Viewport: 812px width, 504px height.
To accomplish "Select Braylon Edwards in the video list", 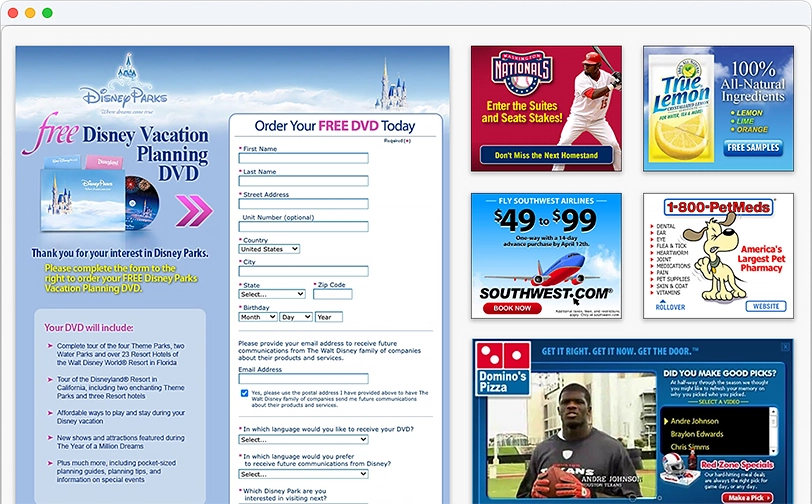I will [697, 434].
